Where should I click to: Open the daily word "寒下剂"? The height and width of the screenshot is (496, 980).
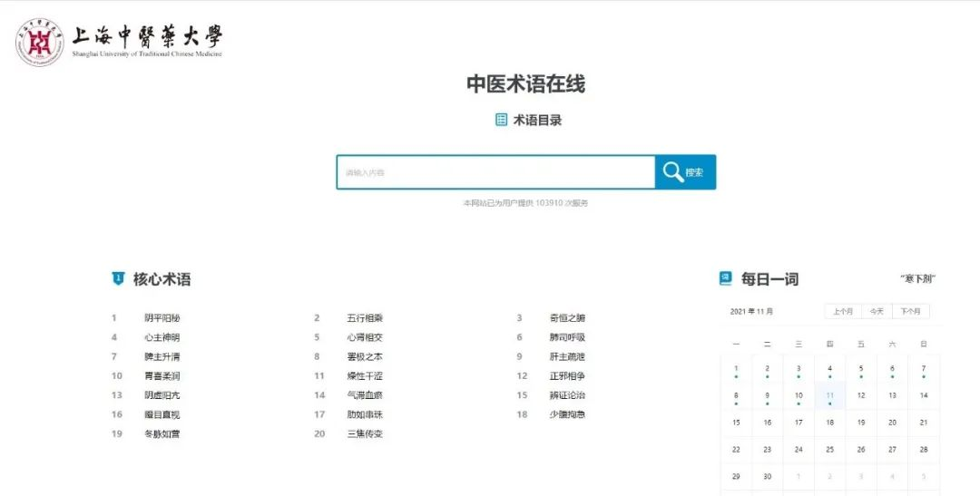918,278
